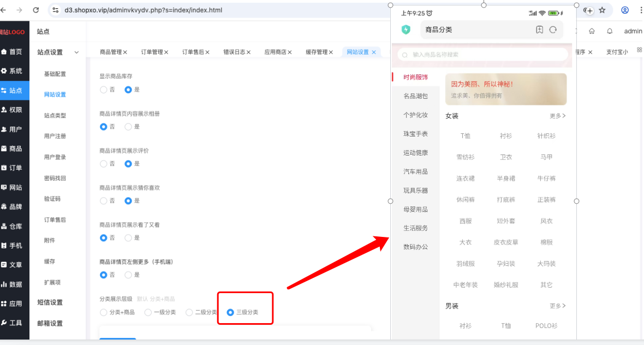Viewport: 644px width, 345px height.
Task: Open the 权限 permissions icon in sidebar
Action: pyautogui.click(x=4, y=110)
